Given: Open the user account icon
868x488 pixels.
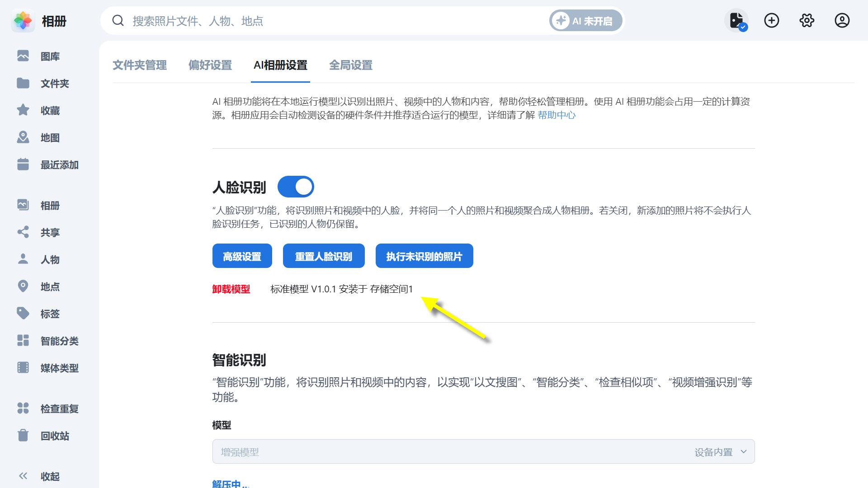Looking at the screenshot, I should point(842,21).
